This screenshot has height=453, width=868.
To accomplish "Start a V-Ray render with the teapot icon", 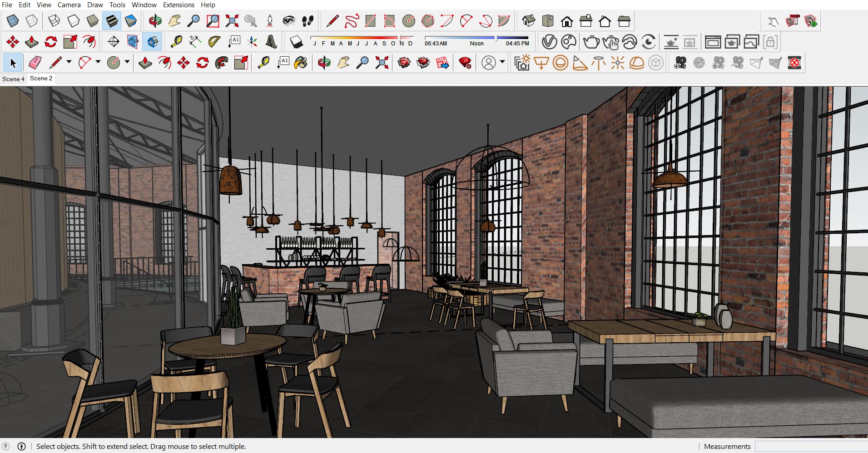I will 591,42.
